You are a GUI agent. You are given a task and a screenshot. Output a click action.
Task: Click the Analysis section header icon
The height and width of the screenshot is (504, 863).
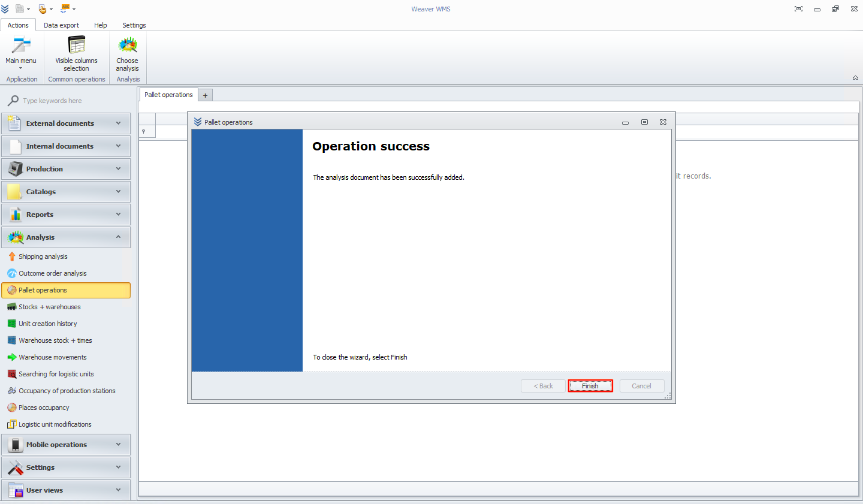click(x=15, y=237)
